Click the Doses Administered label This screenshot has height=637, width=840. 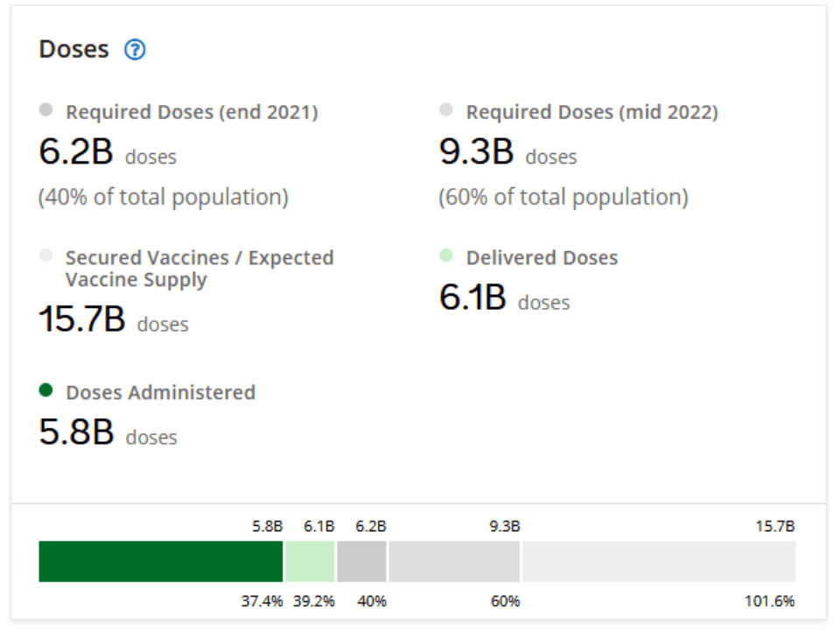pos(161,392)
